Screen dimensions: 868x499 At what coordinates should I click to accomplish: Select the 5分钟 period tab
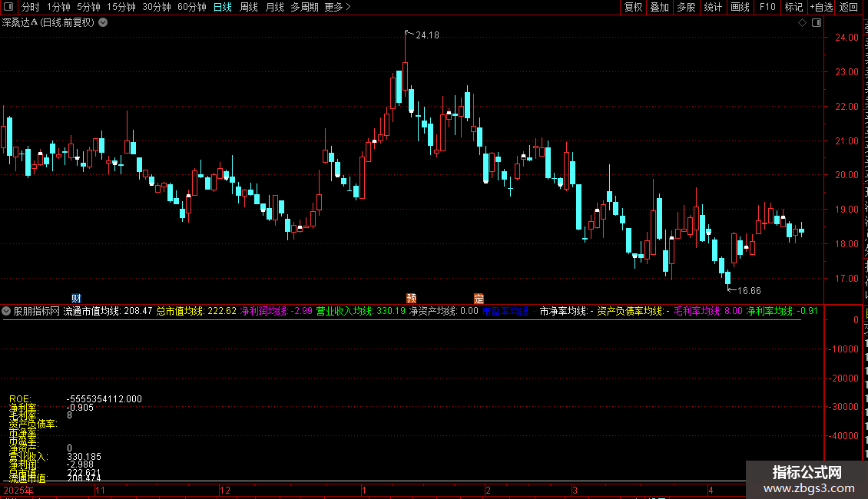tap(88, 7)
